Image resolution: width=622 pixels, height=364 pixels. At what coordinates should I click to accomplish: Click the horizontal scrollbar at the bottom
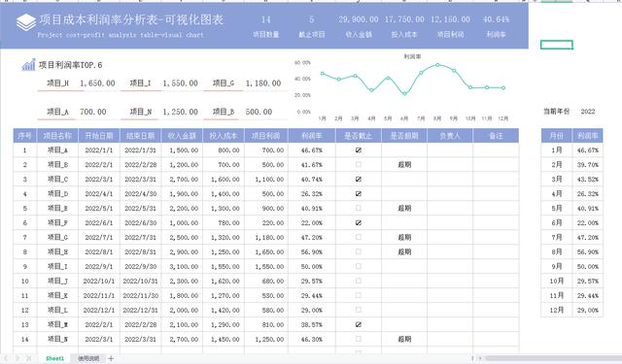coord(552,358)
